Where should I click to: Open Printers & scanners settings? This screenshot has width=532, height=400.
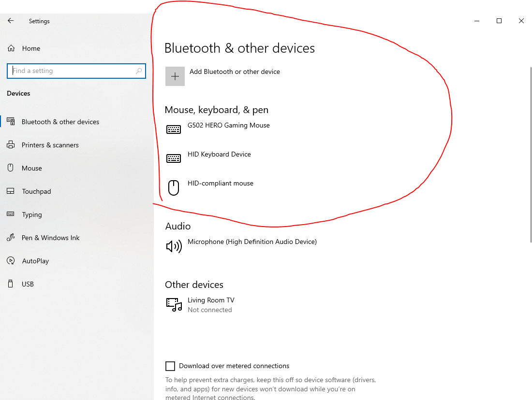(50, 145)
